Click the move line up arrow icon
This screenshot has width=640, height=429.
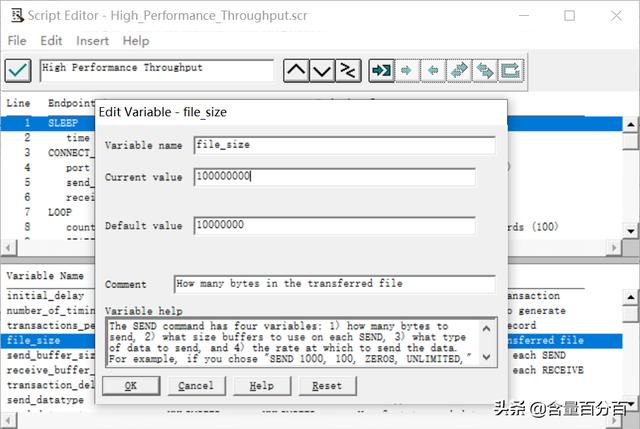point(296,71)
